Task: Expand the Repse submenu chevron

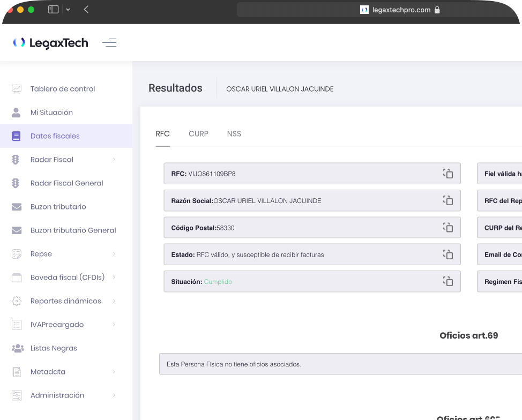Action: coord(114,254)
